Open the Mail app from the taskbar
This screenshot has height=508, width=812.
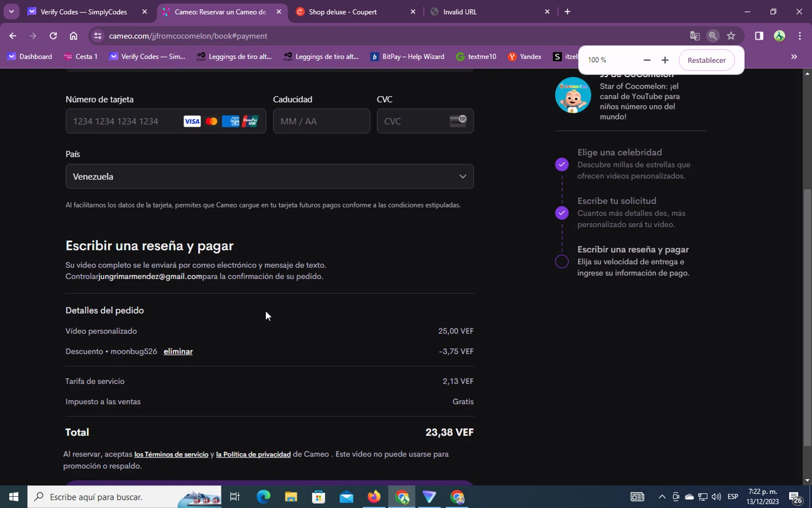coord(346,497)
